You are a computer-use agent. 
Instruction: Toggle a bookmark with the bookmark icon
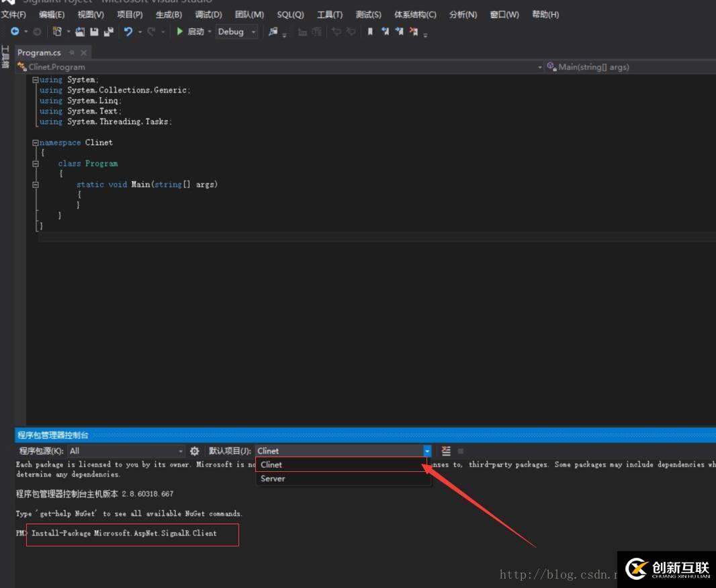point(370,32)
